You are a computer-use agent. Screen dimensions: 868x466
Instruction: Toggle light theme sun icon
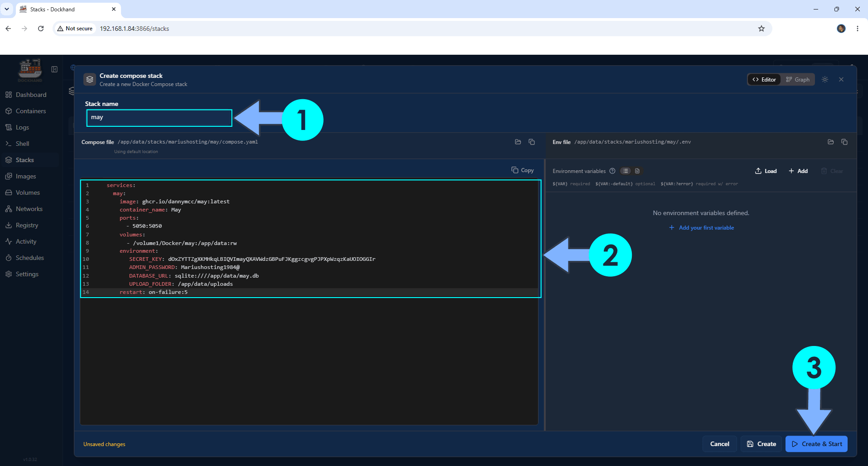click(825, 79)
